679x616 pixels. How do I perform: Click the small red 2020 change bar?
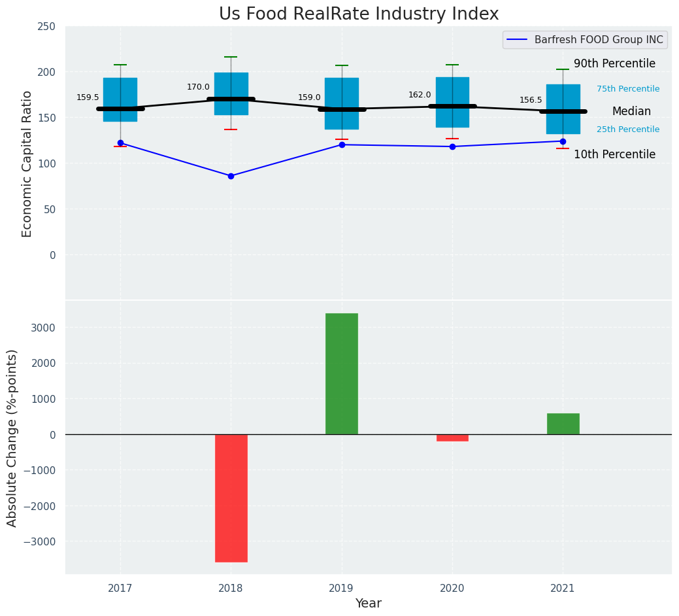pos(452,437)
